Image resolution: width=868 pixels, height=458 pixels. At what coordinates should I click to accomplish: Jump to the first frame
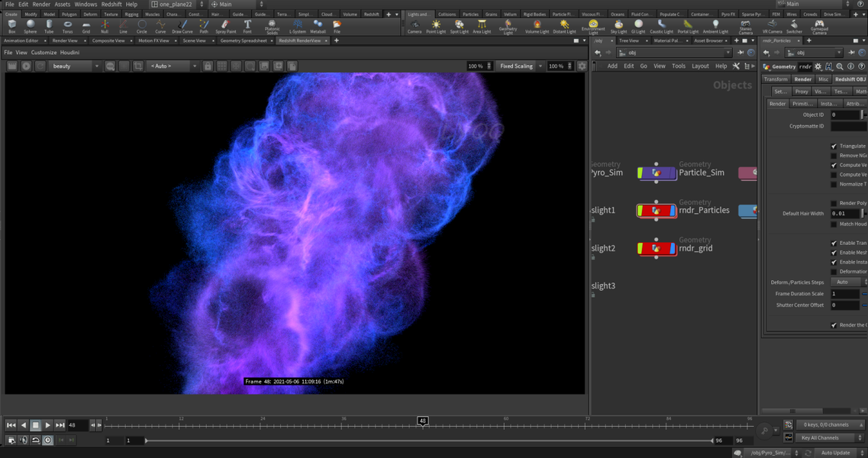pos(11,425)
